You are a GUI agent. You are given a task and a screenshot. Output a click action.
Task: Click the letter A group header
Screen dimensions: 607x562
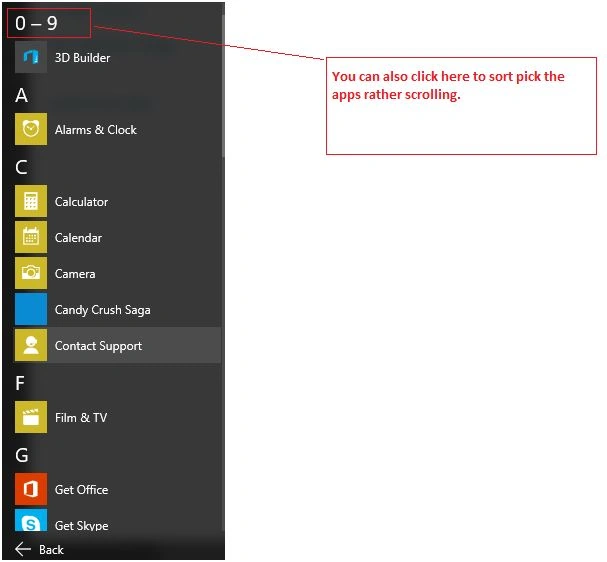[x=22, y=95]
